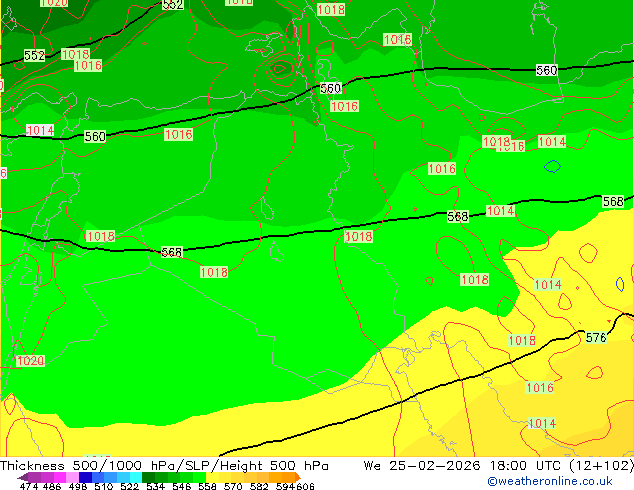The width and height of the screenshot is (634, 490).
Task: Click the small blue closed contour near the 1014 label
Action: (552, 166)
